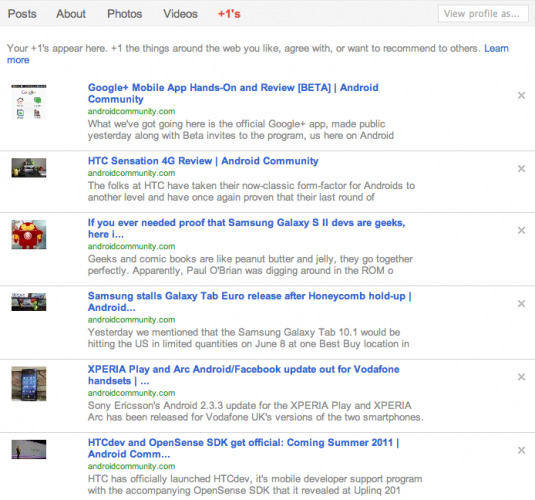Screen dimensions: 535x500
Task: Click androidcommunity.com under HTCdev and OpenSense
Action: pos(131,467)
